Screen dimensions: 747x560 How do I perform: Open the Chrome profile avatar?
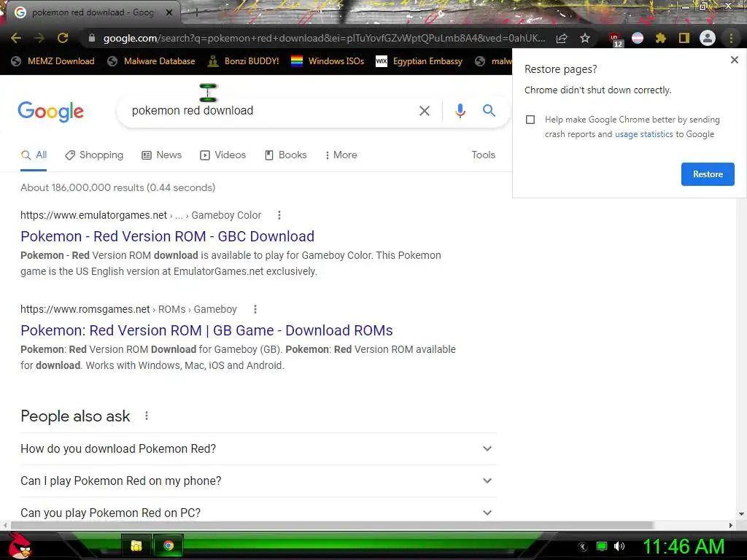[x=708, y=38]
